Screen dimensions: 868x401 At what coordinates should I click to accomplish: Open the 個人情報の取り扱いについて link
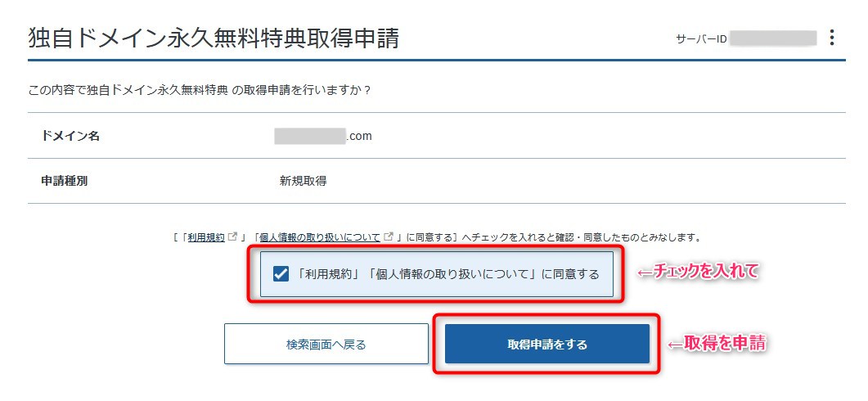(319, 237)
